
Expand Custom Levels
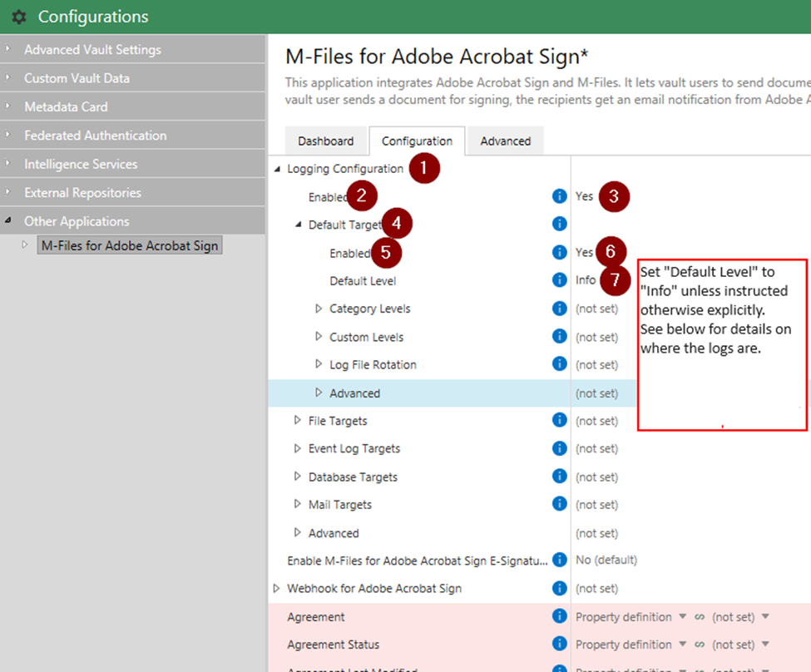(319, 337)
